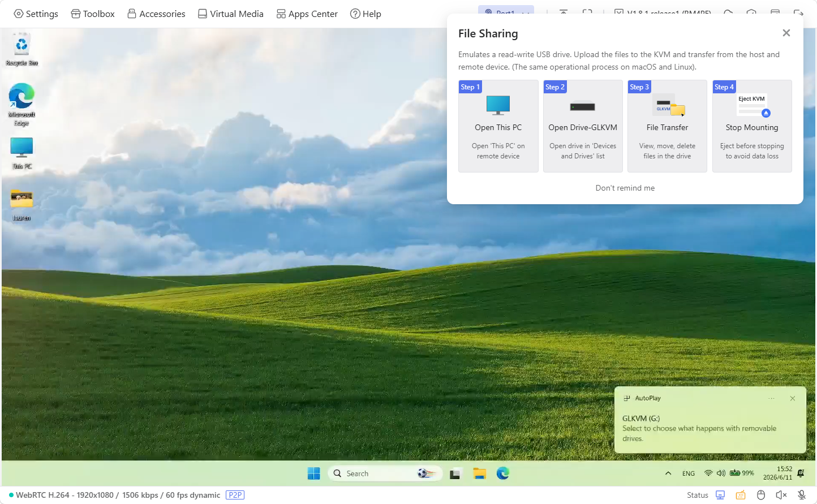
Task: Click the Status label in the bottom bar
Action: (698, 495)
